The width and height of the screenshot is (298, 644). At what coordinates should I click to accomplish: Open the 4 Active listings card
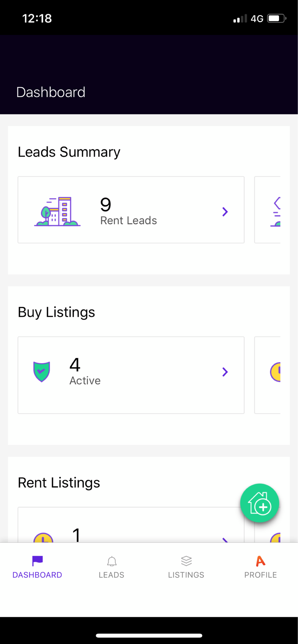[x=131, y=375]
